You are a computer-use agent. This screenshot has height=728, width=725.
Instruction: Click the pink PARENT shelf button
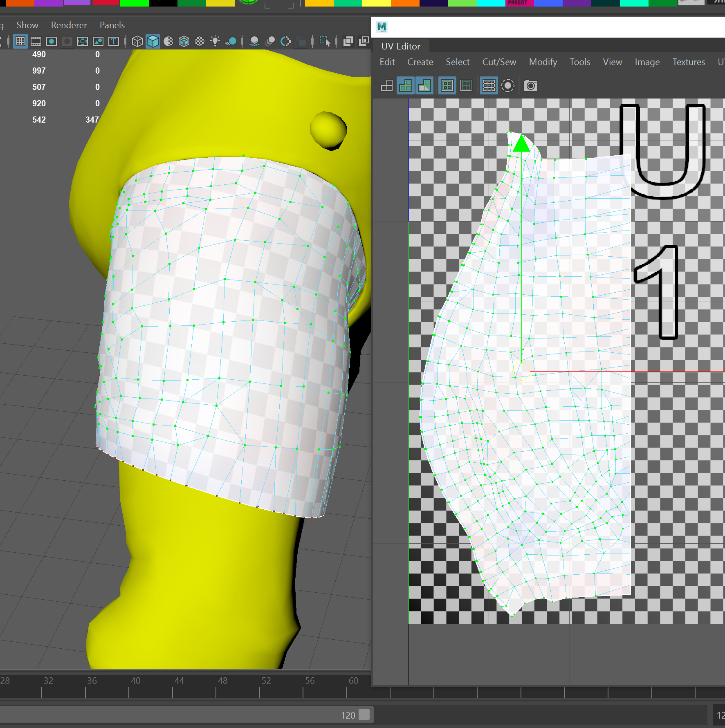520,3
